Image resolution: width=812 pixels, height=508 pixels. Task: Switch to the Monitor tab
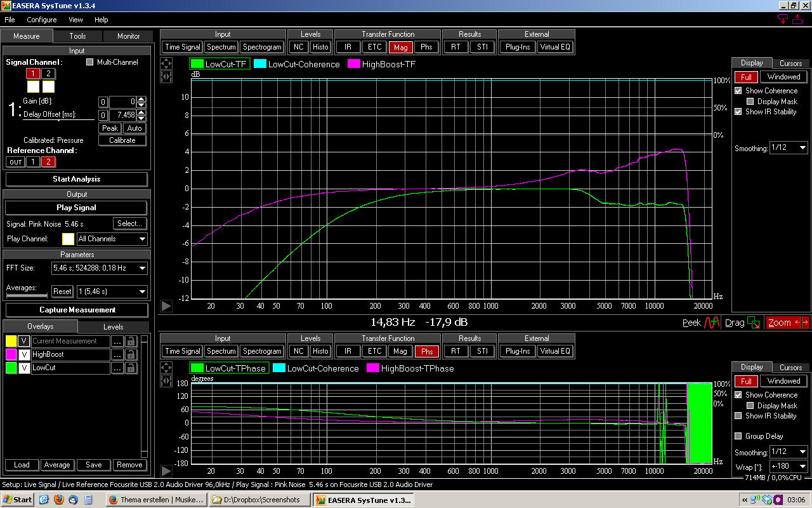coord(128,36)
